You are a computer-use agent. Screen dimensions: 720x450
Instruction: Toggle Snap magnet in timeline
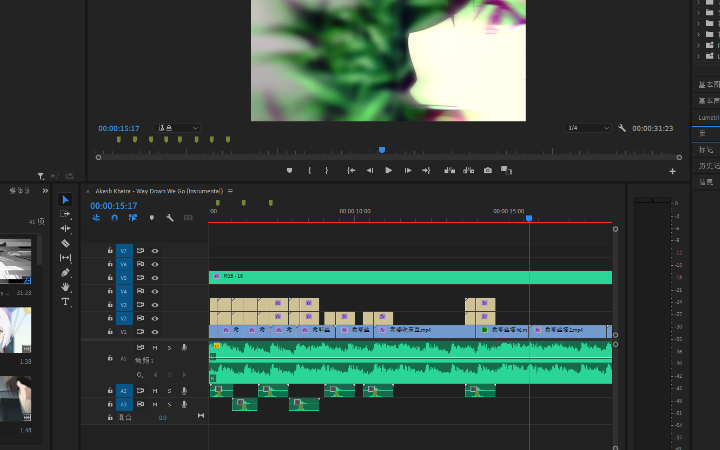point(114,218)
